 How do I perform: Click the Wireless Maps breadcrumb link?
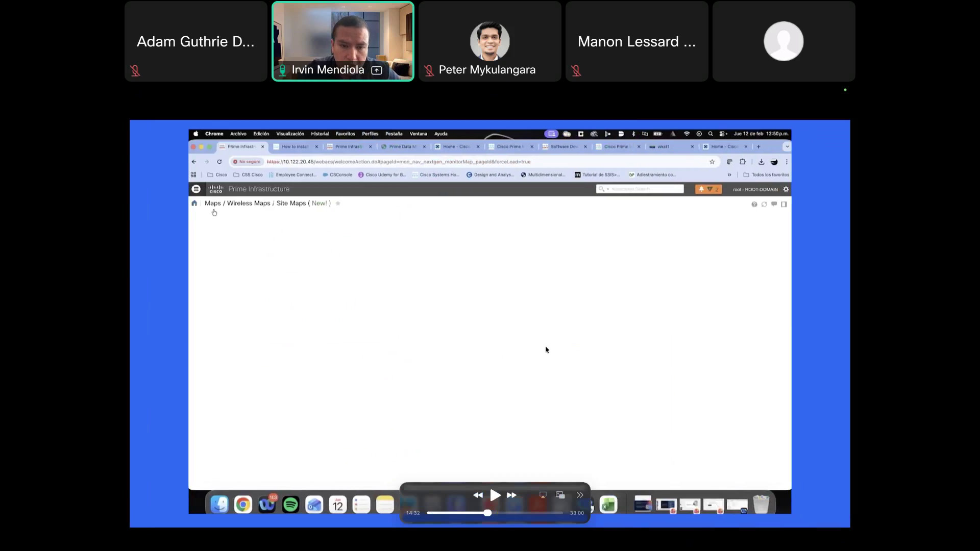(249, 203)
